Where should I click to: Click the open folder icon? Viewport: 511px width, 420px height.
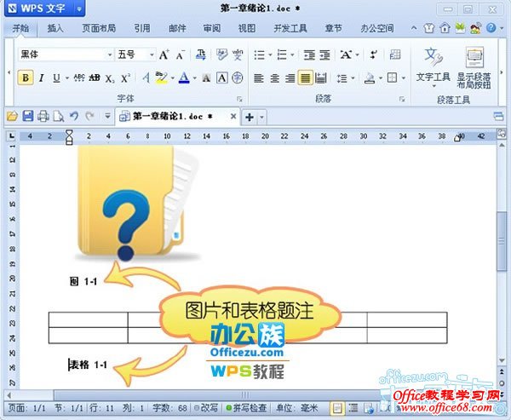pyautogui.click(x=12, y=116)
